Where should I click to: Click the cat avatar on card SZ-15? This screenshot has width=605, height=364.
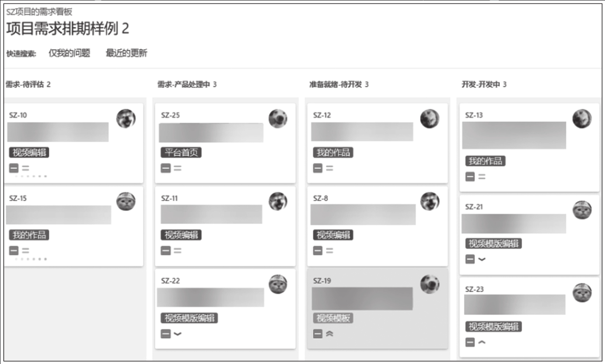coord(126,201)
